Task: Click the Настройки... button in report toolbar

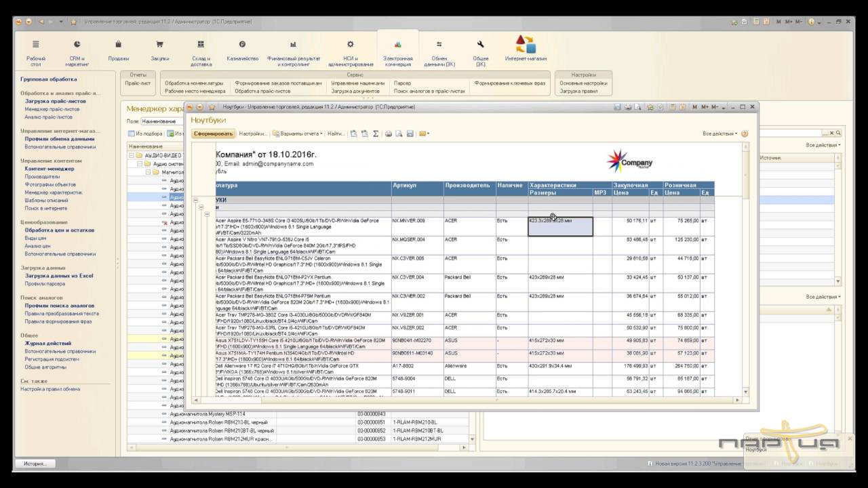Action: coord(254,134)
